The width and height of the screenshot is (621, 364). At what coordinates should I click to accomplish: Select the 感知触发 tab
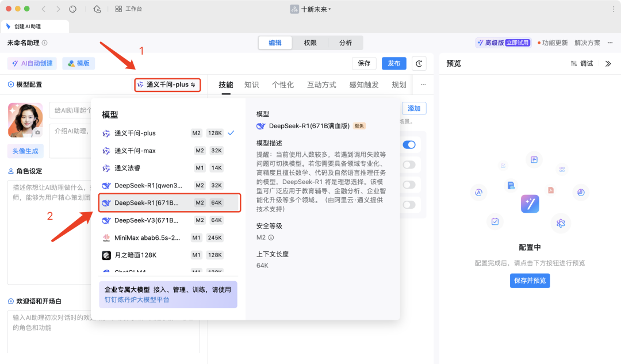click(364, 85)
